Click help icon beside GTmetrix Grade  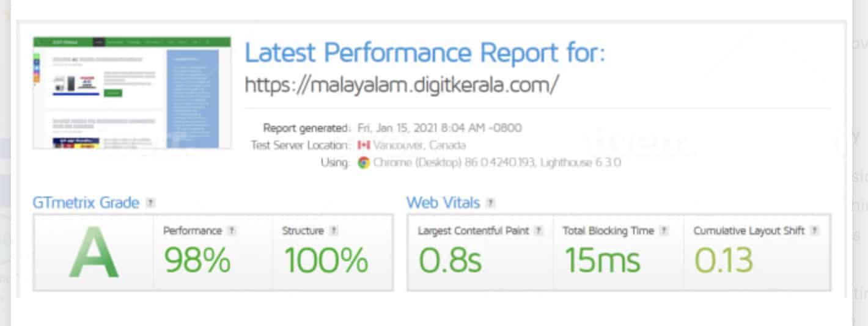click(x=150, y=203)
